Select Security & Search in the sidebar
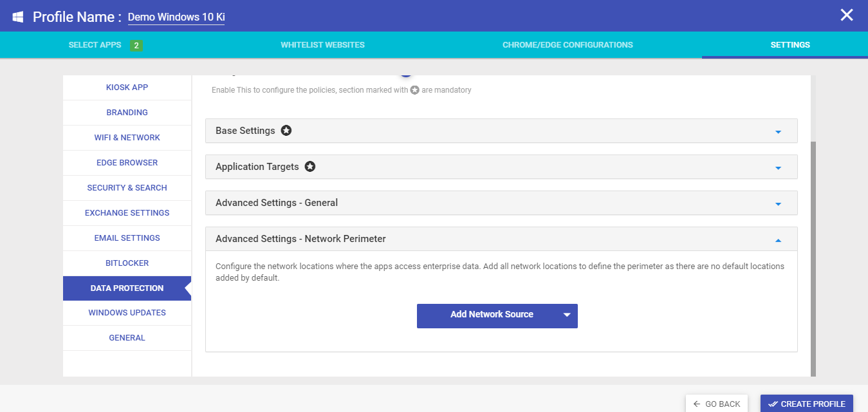Screen dimensions: 868x412 pyautogui.click(x=127, y=188)
